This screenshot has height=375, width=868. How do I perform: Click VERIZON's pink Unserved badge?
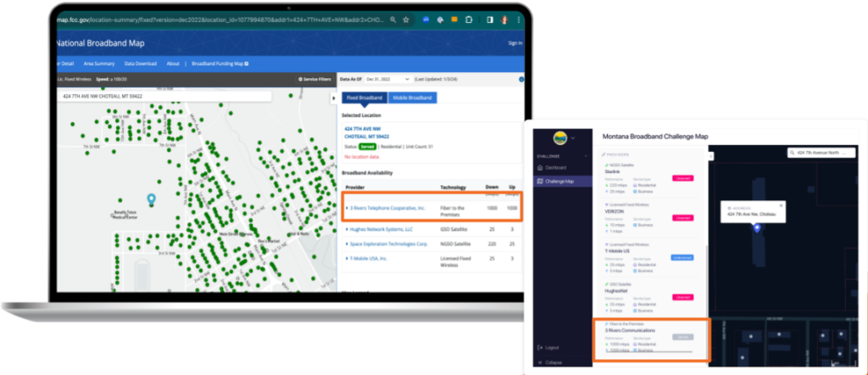coord(683,218)
